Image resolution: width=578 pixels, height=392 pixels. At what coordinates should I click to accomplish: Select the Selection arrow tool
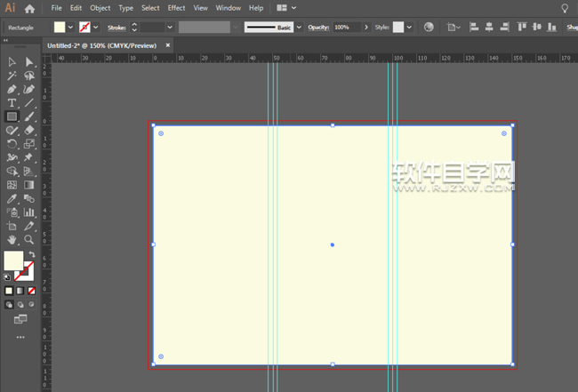[12, 62]
